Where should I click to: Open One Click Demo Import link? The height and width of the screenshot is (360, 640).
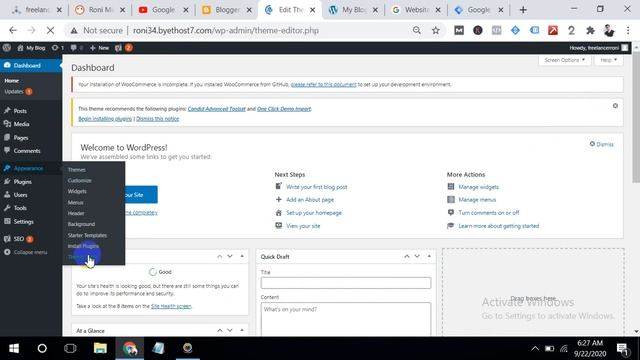(284, 109)
